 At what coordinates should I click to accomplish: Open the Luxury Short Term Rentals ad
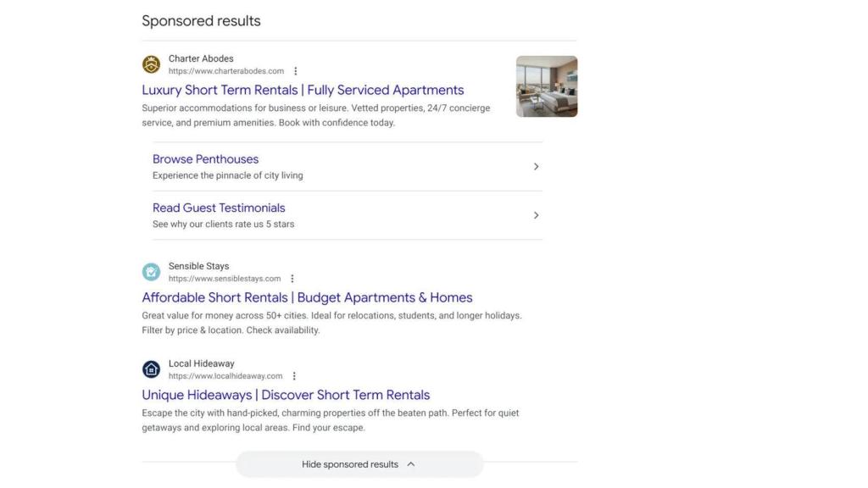pos(302,90)
